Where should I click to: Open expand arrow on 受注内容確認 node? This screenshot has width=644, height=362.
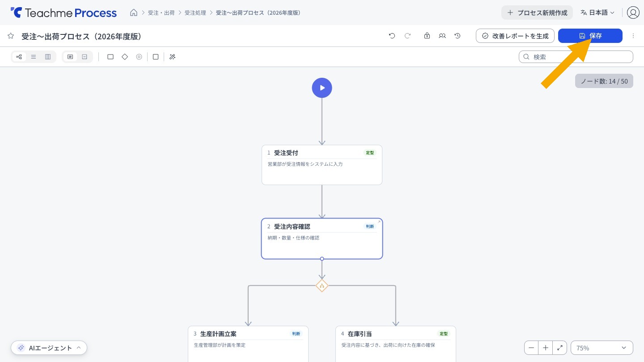click(379, 222)
